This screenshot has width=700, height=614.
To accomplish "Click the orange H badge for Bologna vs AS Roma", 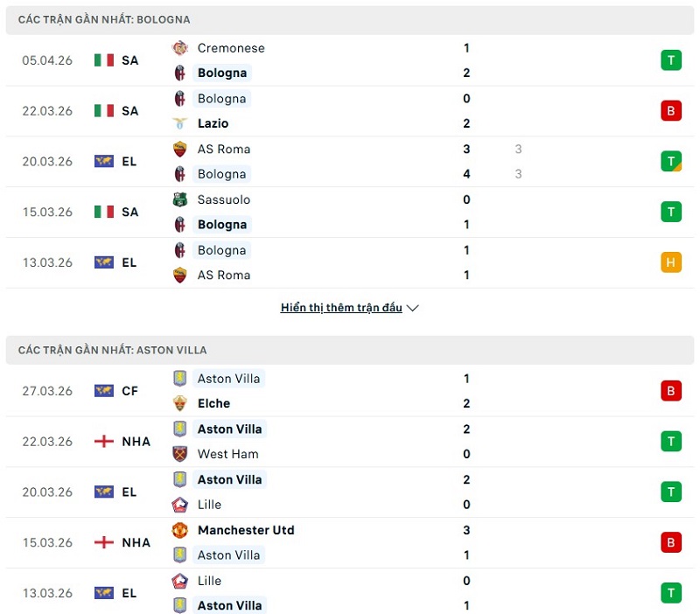I will (671, 262).
